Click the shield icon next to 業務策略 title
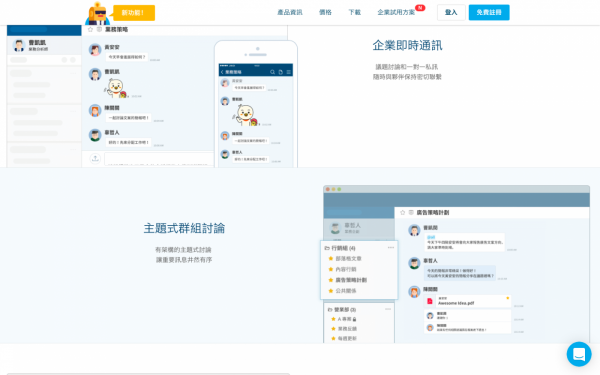Viewport: 600px width, 375px height. (x=99, y=29)
